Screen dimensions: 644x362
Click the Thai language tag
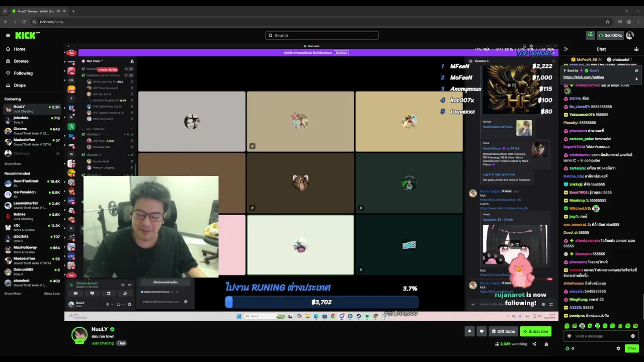121,343
